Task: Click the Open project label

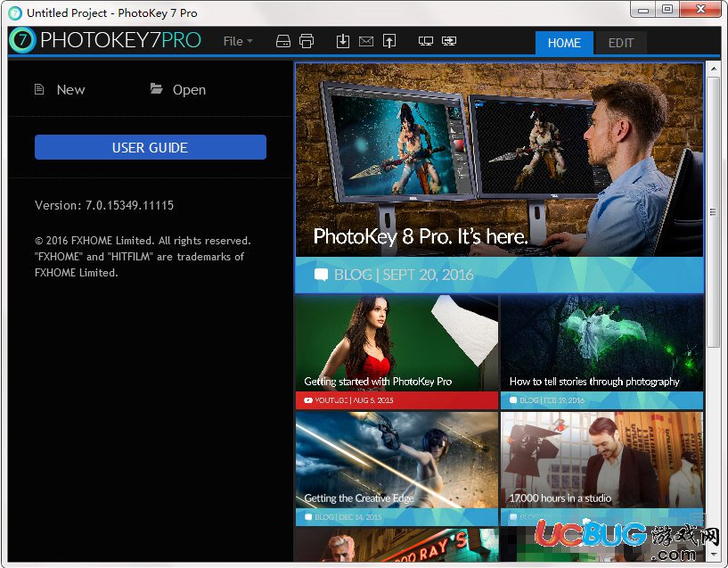Action: (x=189, y=90)
